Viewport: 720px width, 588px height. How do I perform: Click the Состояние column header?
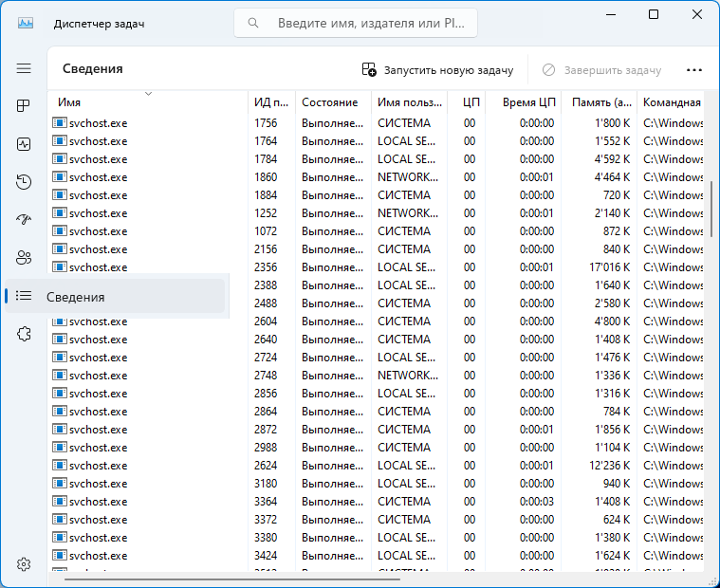tap(330, 102)
